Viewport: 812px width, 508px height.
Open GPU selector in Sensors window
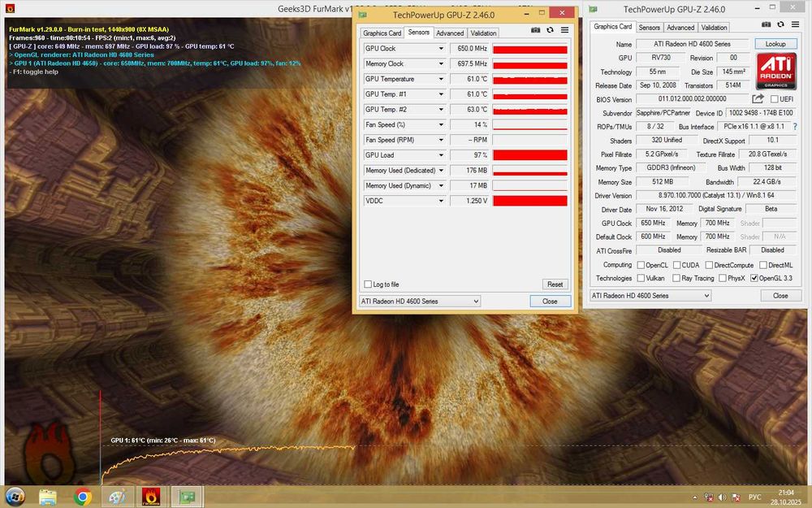420,302
